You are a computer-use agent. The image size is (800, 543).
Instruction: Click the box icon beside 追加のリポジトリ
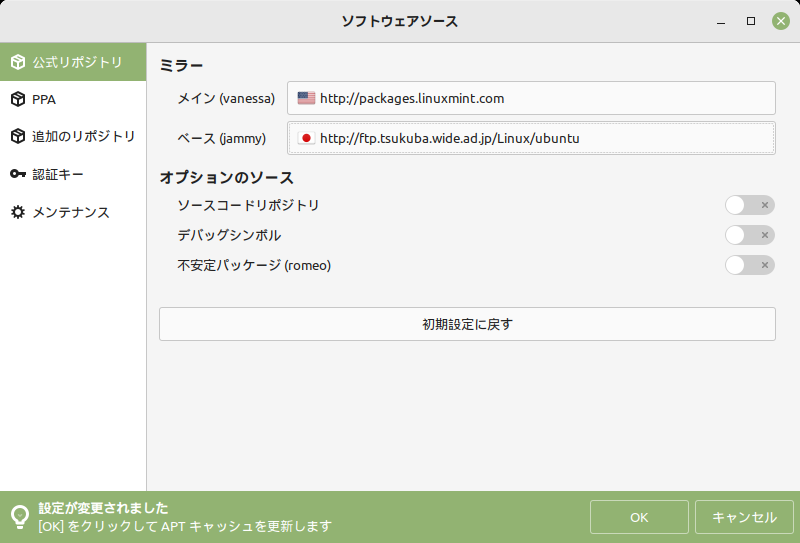(x=18, y=136)
